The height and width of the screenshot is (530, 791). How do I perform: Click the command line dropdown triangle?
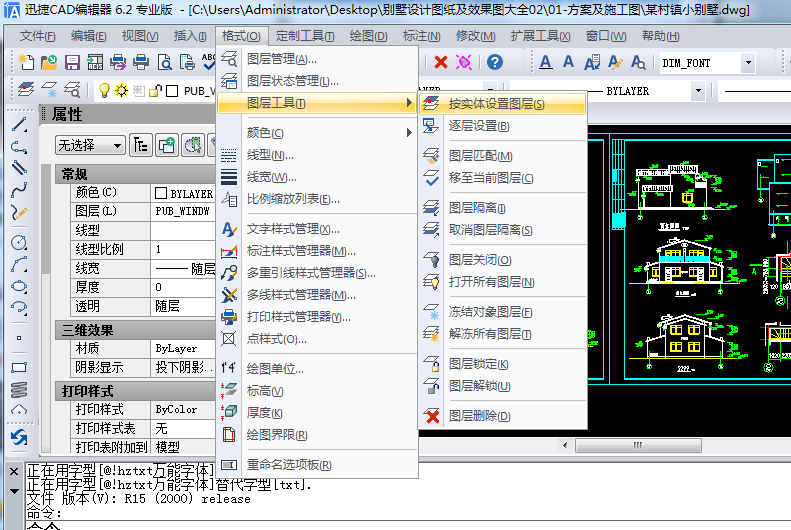(x=14, y=491)
